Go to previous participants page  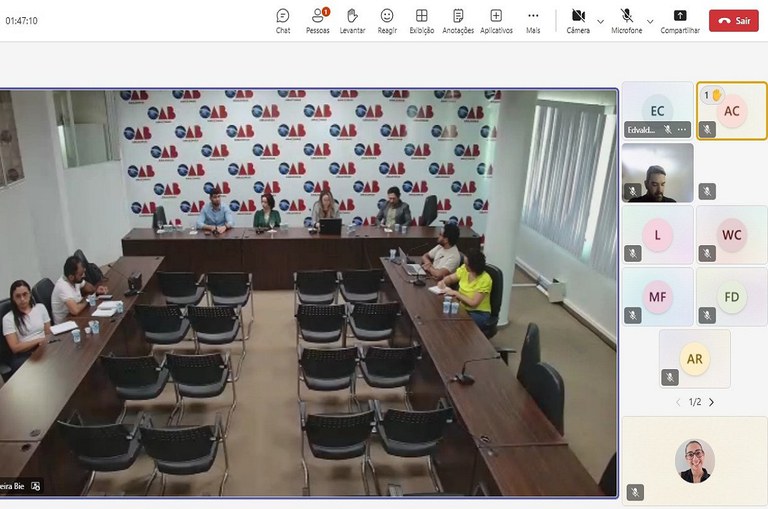point(677,402)
